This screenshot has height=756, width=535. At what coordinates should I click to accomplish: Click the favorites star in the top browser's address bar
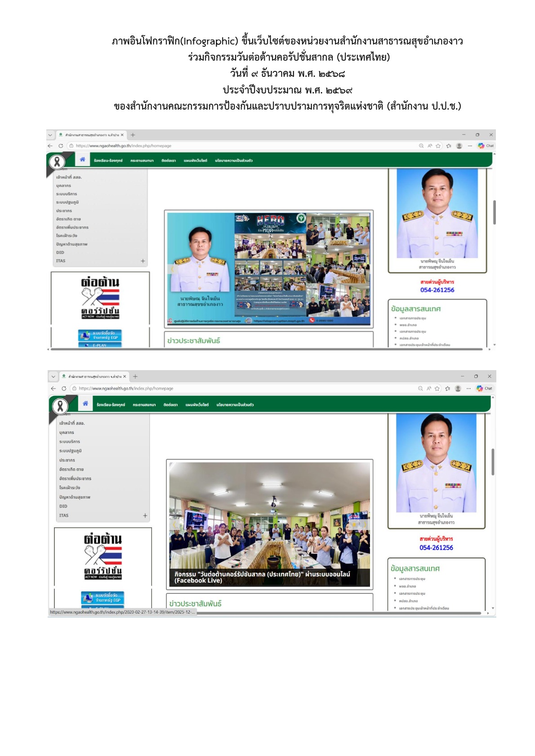tap(438, 146)
